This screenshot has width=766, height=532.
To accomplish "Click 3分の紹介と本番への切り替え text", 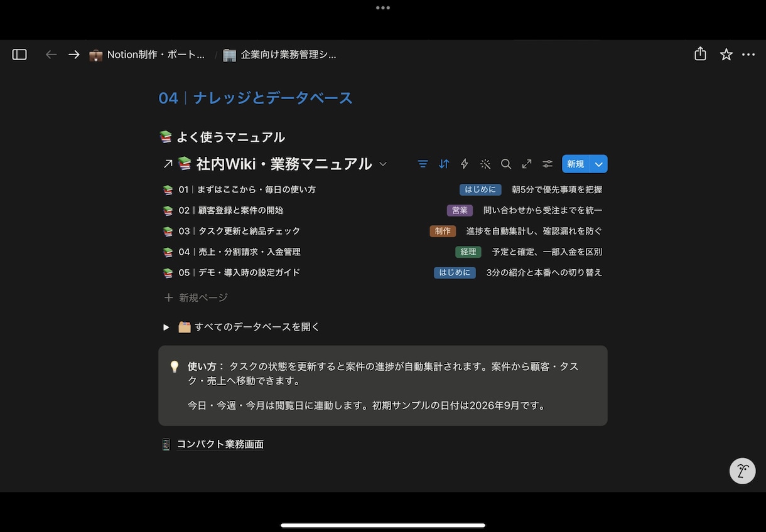I will click(x=544, y=272).
